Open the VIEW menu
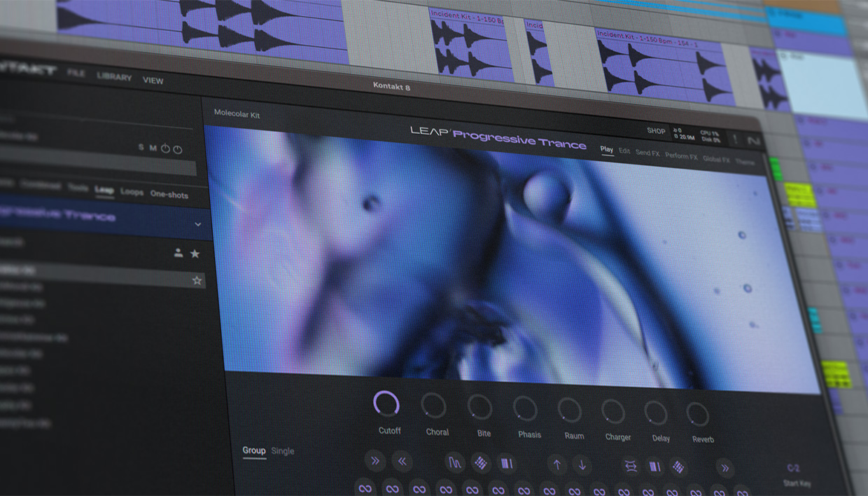Image resolution: width=868 pixels, height=496 pixels. click(153, 80)
